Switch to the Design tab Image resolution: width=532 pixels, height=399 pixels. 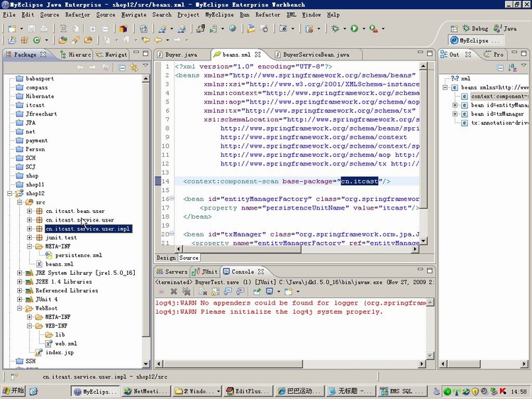(x=166, y=258)
